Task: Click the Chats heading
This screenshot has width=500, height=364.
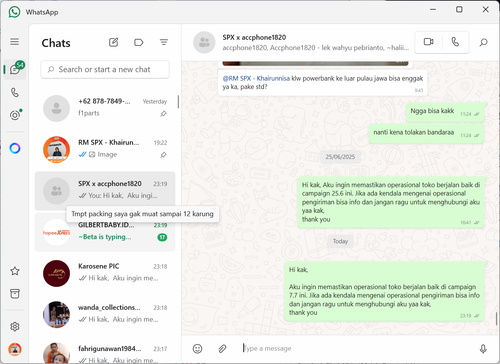Action: [x=56, y=43]
